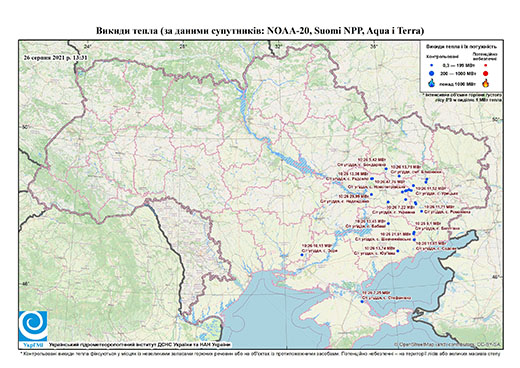Click the small red dot legend symbol
Viewport: 520px width, 368px height.
tap(486, 65)
